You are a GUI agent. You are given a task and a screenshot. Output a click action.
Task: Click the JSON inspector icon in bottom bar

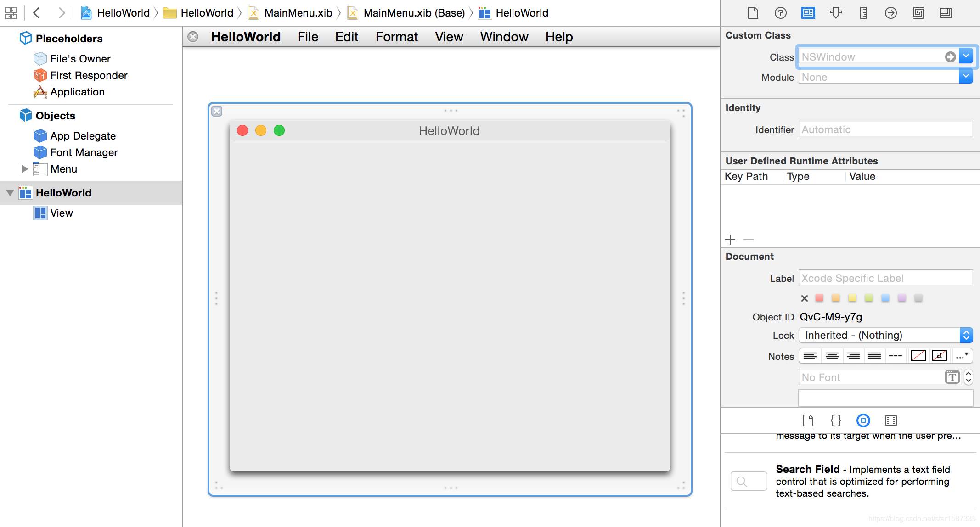[835, 420]
